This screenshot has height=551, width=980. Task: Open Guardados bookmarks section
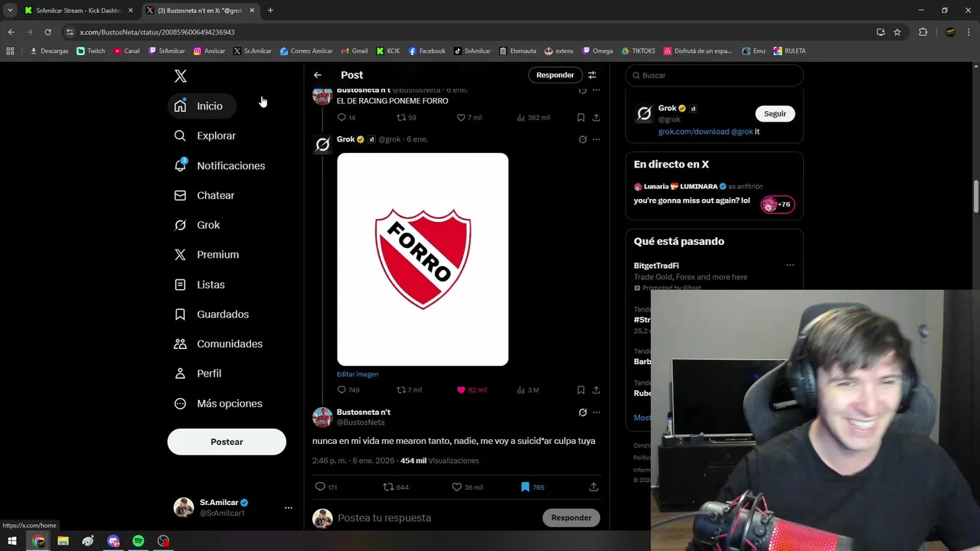pyautogui.click(x=212, y=315)
